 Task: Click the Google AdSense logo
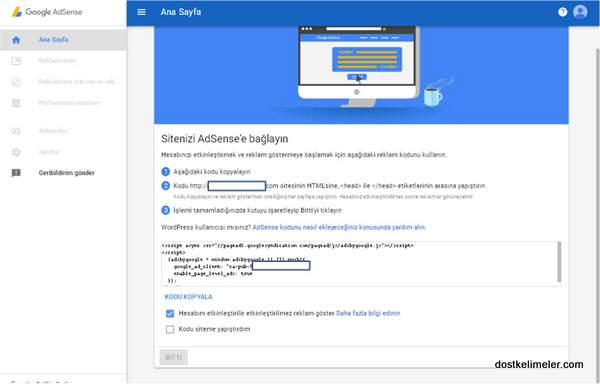coord(47,12)
